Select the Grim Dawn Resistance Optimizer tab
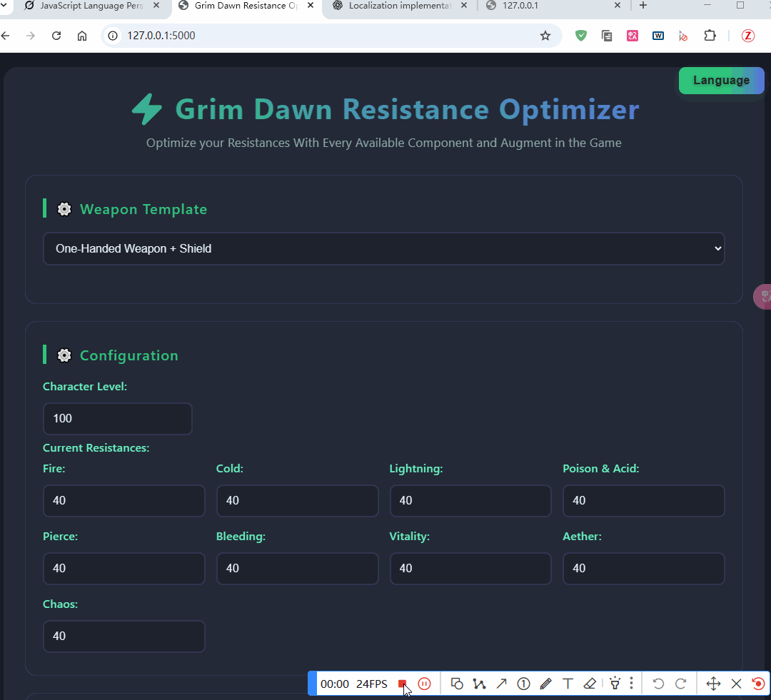Viewport: 771px width, 700px height. pos(246,6)
